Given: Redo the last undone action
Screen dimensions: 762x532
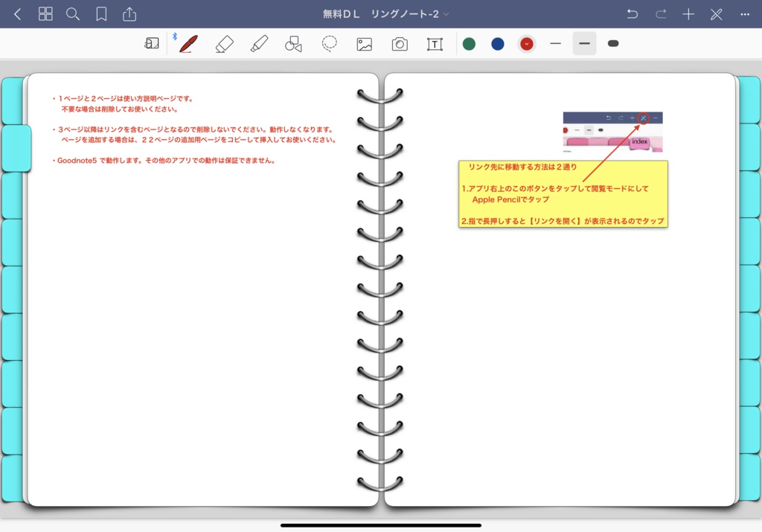Looking at the screenshot, I should (x=661, y=14).
